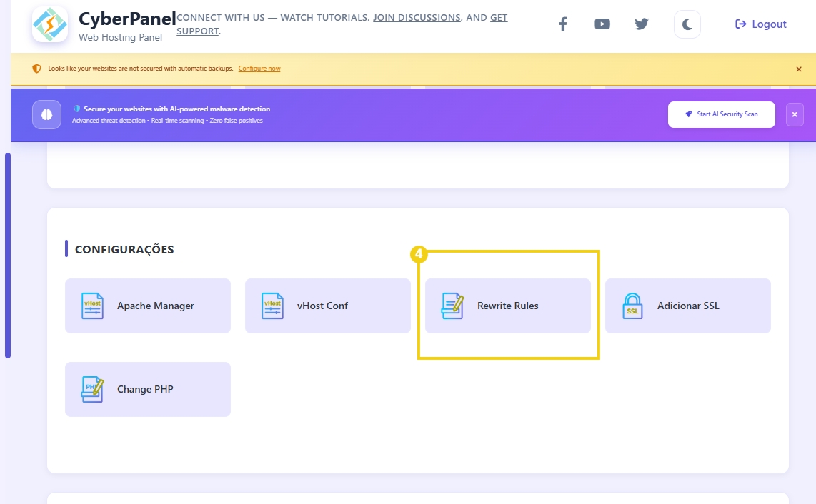Select the vHost icon on Apache Manager card
Screen dimensions: 816x504
[91, 306]
